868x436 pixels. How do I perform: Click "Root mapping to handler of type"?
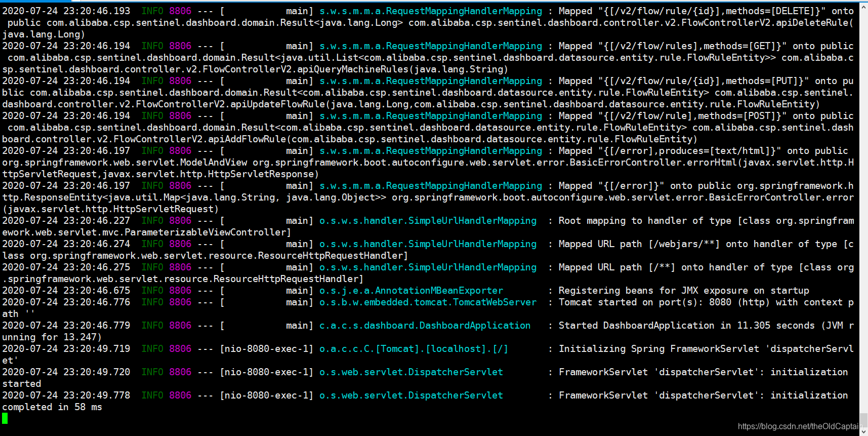(x=645, y=221)
